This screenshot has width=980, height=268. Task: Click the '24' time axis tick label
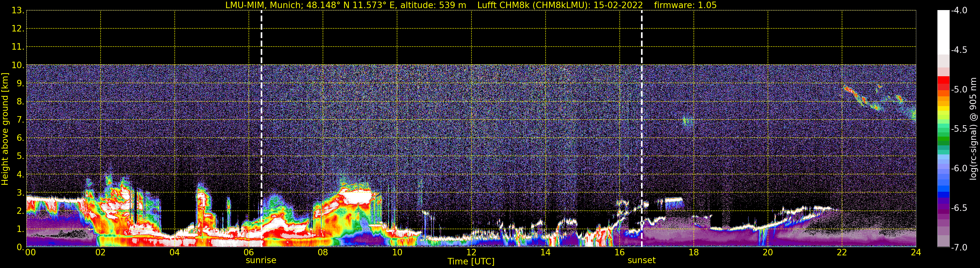pyautogui.click(x=916, y=252)
